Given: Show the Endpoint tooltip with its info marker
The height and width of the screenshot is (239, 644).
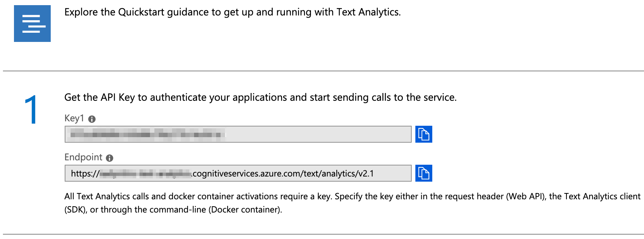Looking at the screenshot, I should click(x=110, y=157).
